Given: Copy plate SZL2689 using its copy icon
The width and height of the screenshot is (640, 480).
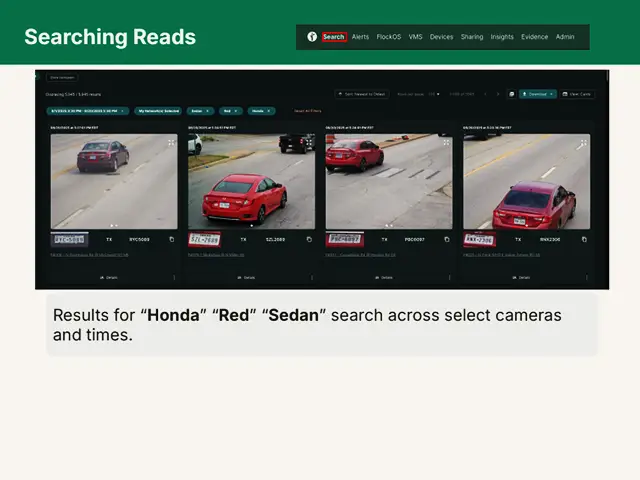Looking at the screenshot, I should click(x=308, y=239).
